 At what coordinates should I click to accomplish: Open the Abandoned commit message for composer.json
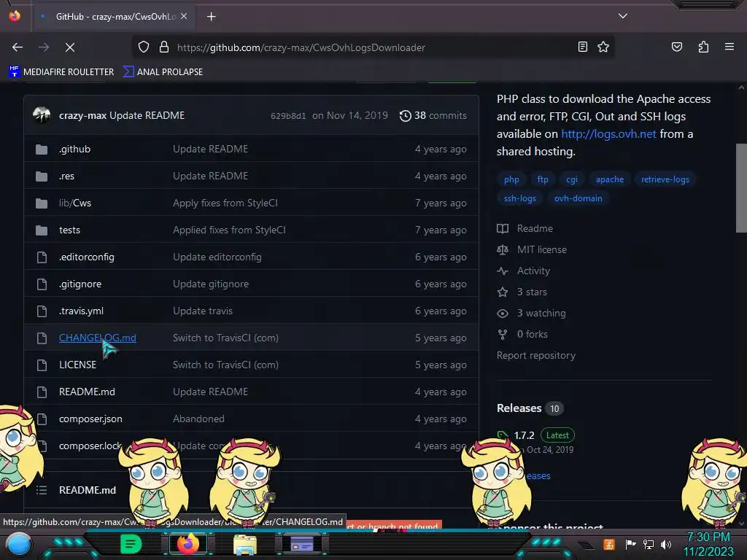[x=198, y=419]
